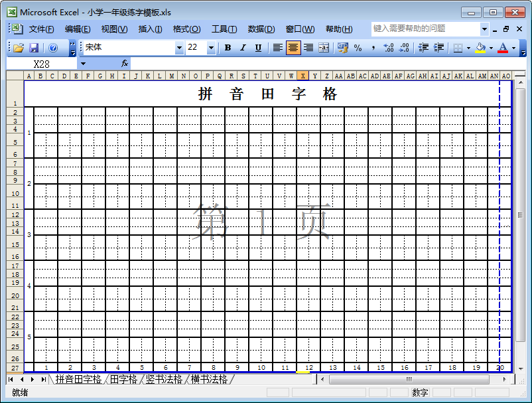This screenshot has height=403, width=532.
Task: Open the 工具(T) menu
Action: point(224,29)
